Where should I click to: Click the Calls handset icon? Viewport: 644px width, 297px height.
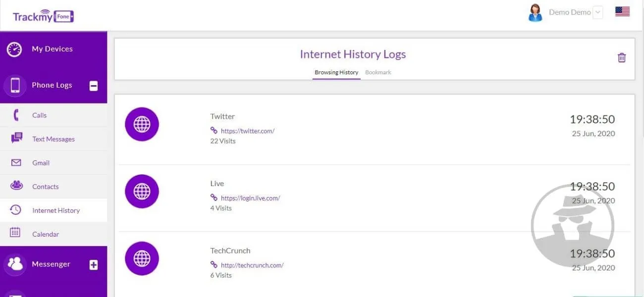tap(16, 115)
